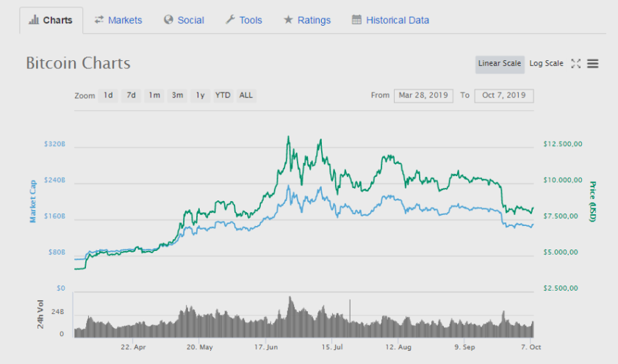Click the 12. Aug date label
Screen dimensions: 618x364
[398, 347]
